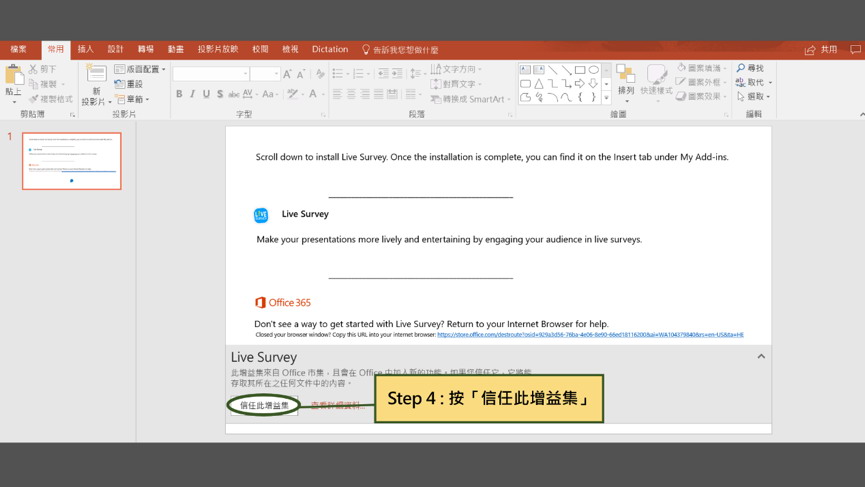Align text left in paragraph group
The width and height of the screenshot is (865, 487).
click(338, 94)
